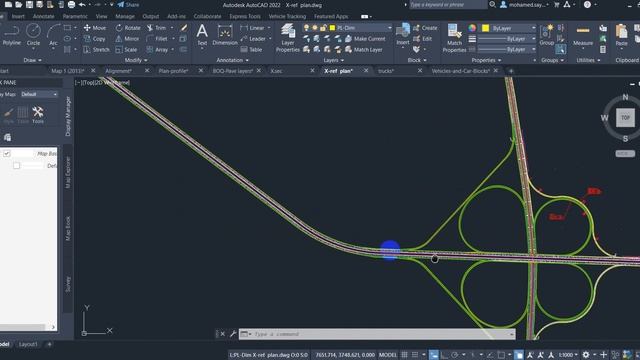Expand the Annotation panel

pos(232,60)
